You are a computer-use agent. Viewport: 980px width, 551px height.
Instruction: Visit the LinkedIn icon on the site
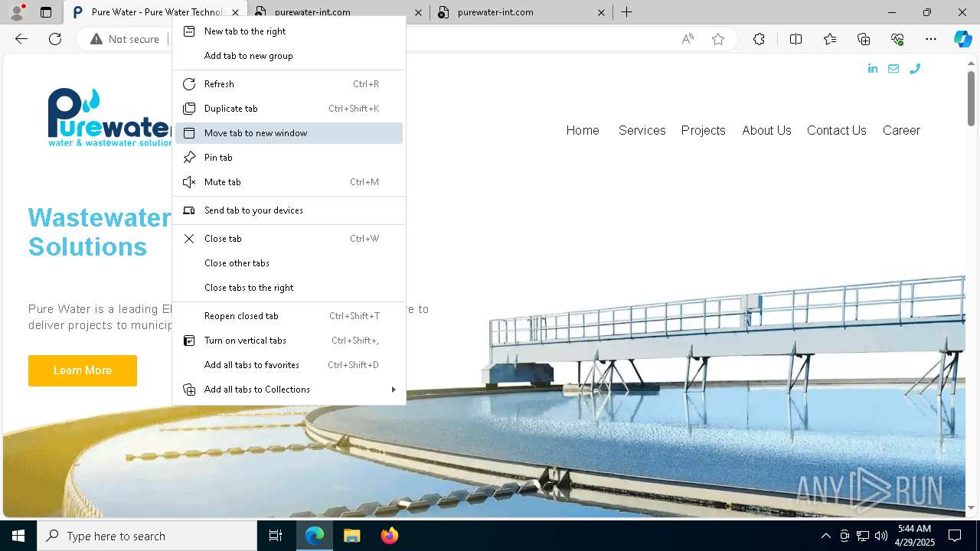pos(873,69)
